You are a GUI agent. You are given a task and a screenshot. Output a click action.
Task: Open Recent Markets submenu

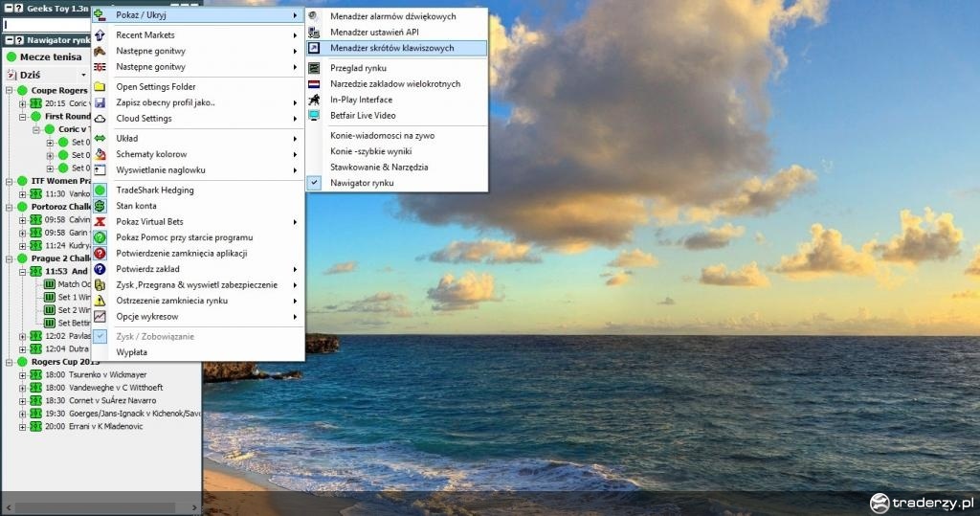point(197,35)
